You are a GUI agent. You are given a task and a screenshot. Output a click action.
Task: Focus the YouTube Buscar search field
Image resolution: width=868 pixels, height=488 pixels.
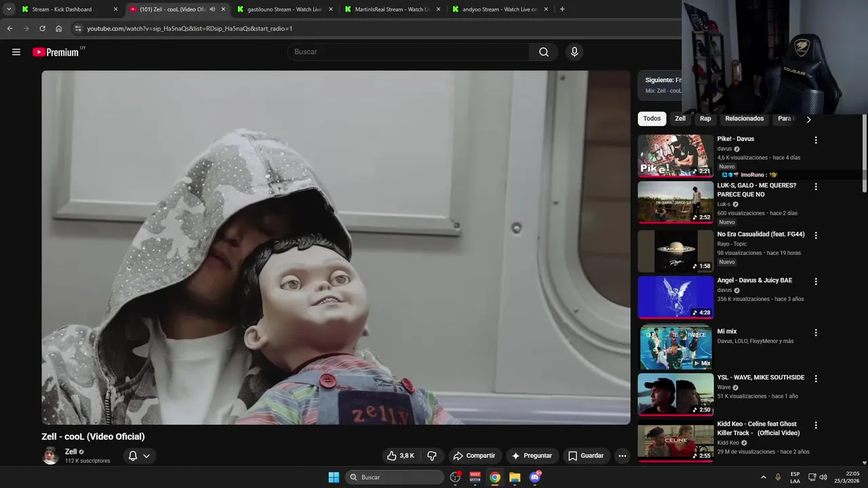(409, 52)
